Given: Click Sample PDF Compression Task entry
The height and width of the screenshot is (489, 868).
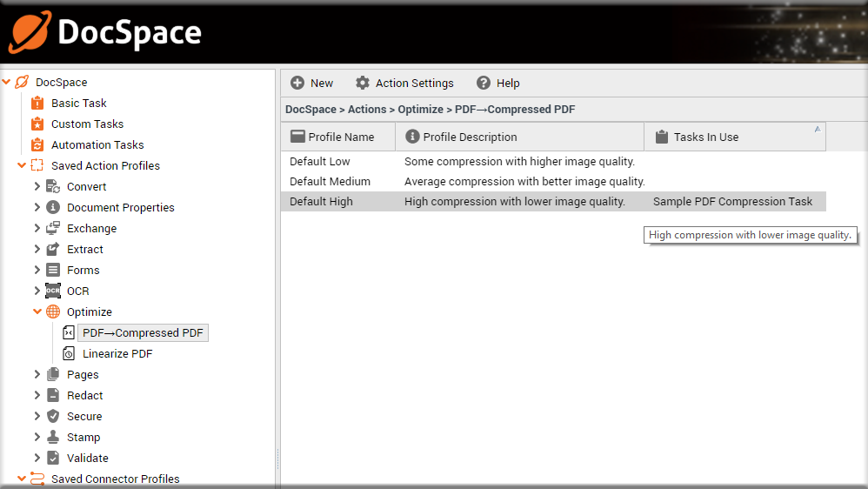Looking at the screenshot, I should 732,202.
